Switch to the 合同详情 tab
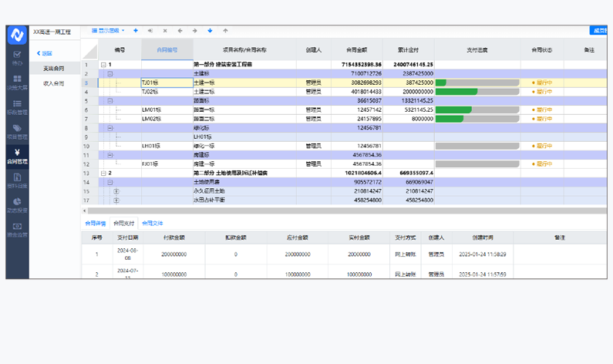The height and width of the screenshot is (364, 613). pyautogui.click(x=96, y=223)
